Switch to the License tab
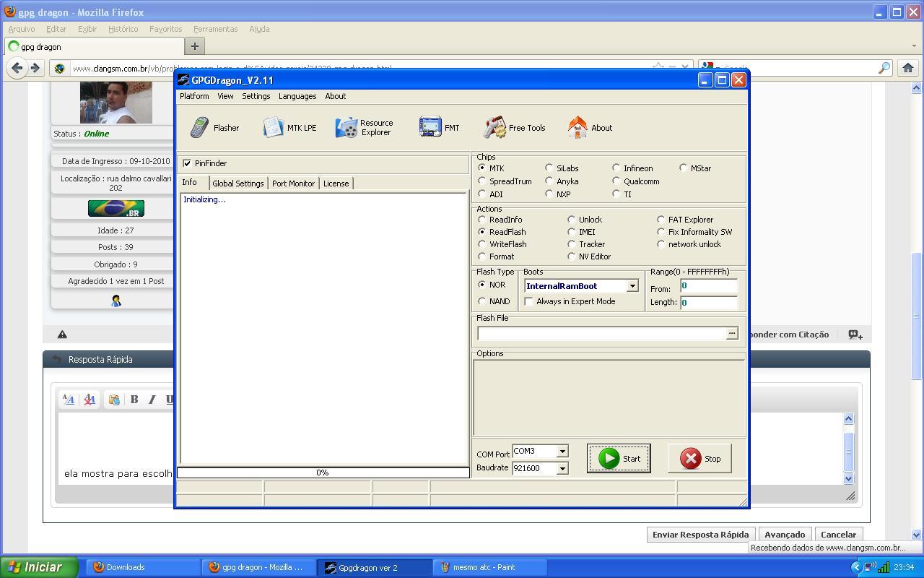Screen dimensions: 924x578 click(x=336, y=184)
